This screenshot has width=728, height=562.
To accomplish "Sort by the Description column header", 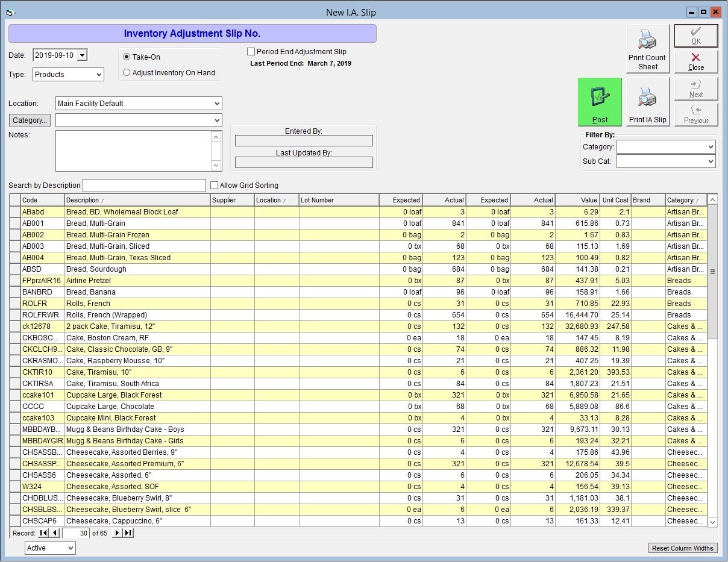I will click(137, 200).
